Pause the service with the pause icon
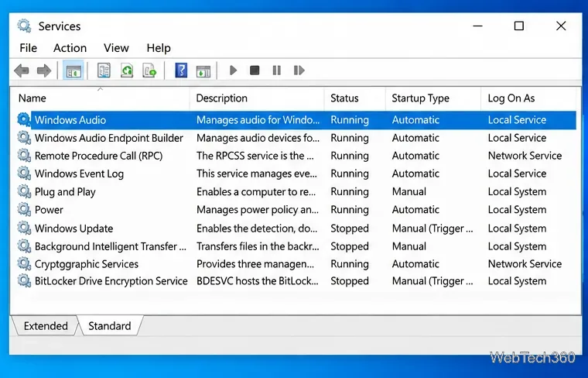588x378 pixels. [277, 70]
